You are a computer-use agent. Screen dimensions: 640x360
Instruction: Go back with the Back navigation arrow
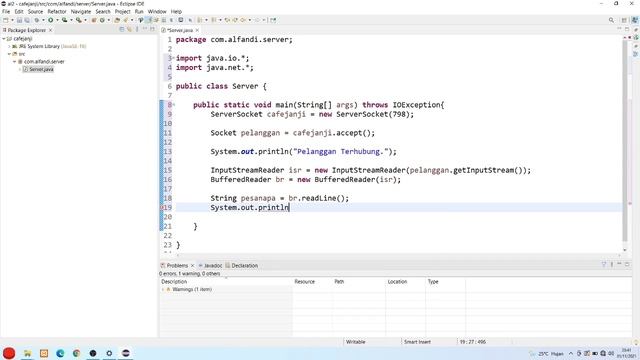point(243,20)
